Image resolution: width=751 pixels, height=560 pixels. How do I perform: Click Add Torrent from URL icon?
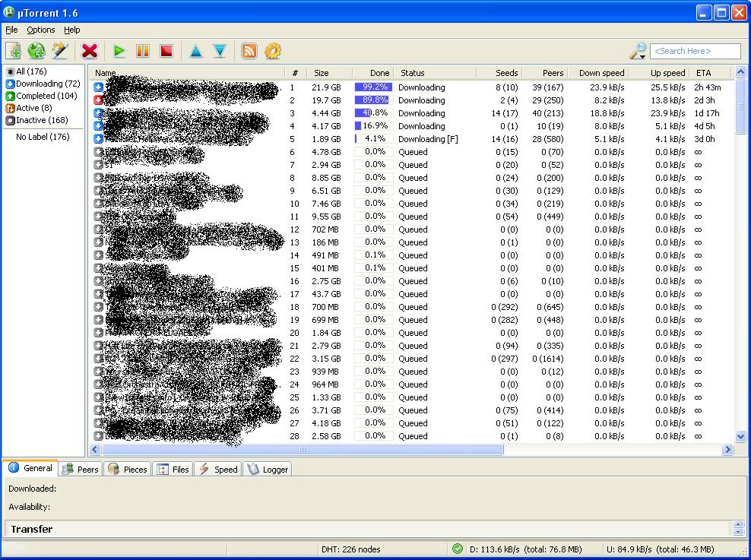[x=36, y=51]
